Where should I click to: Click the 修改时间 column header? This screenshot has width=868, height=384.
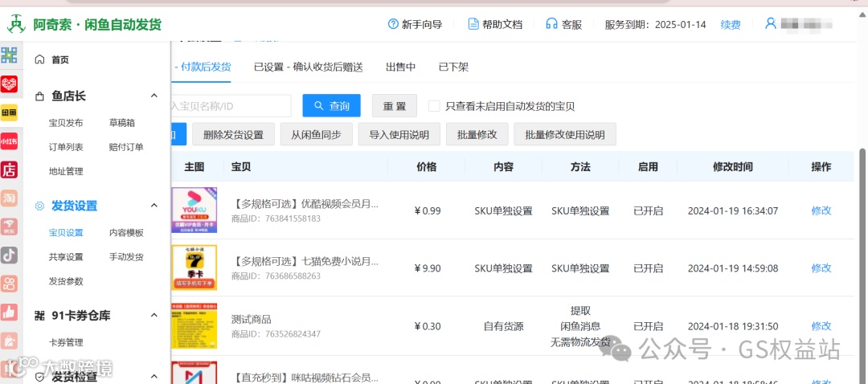point(732,166)
